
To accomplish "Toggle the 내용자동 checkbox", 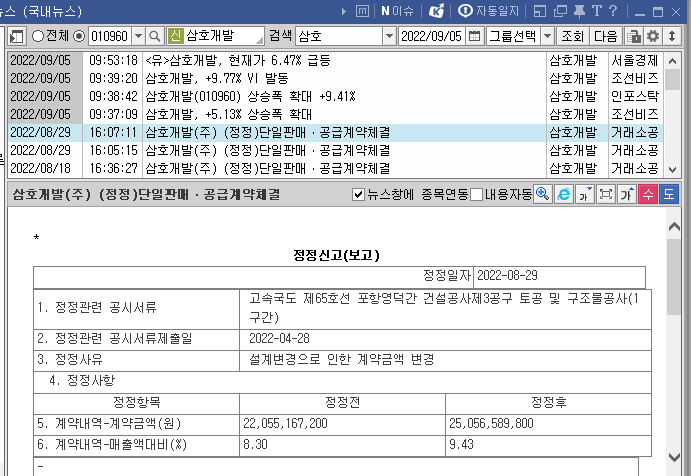I will pyautogui.click(x=476, y=194).
